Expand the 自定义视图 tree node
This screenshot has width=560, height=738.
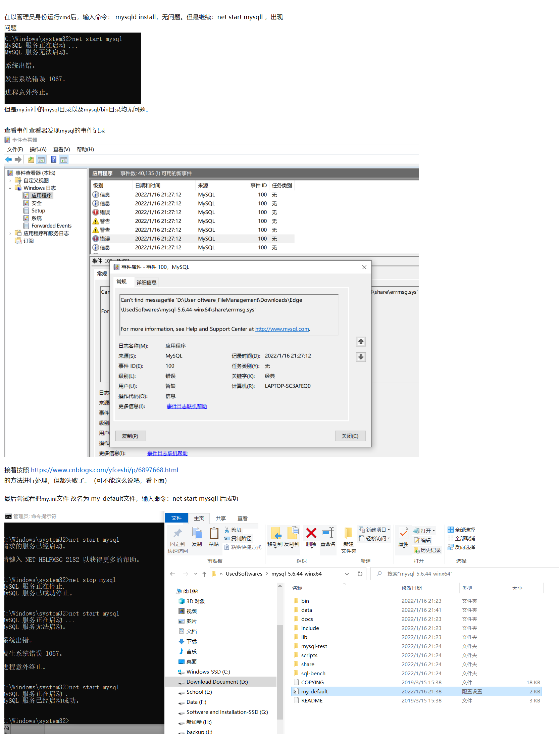[x=10, y=181]
